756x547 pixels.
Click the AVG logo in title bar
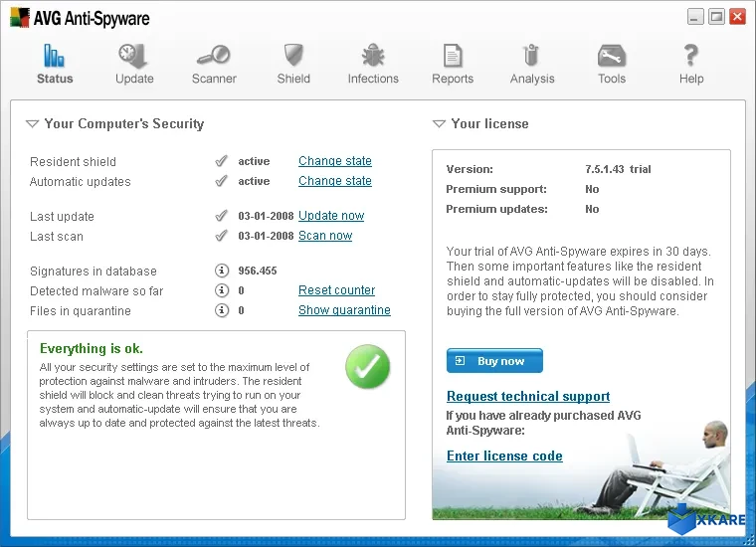[x=20, y=17]
